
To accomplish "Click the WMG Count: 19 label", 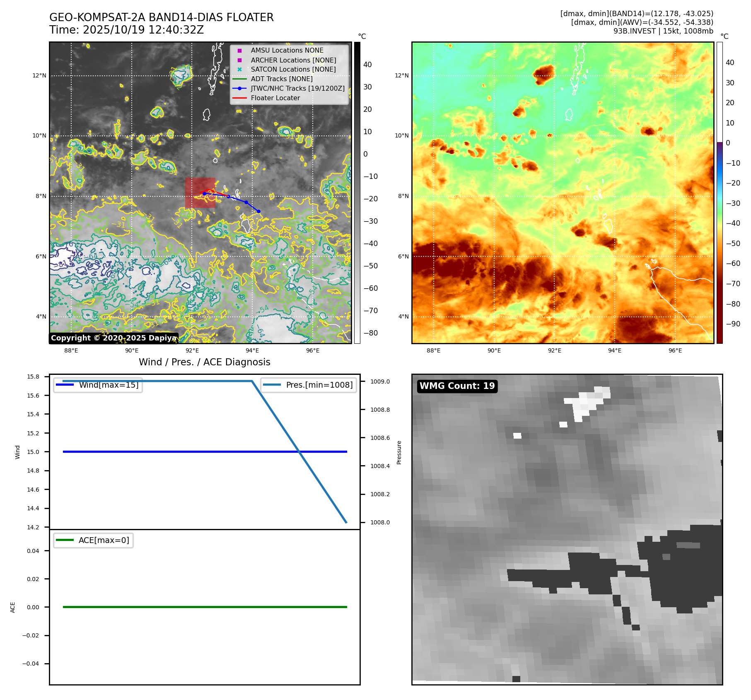I will click(457, 386).
